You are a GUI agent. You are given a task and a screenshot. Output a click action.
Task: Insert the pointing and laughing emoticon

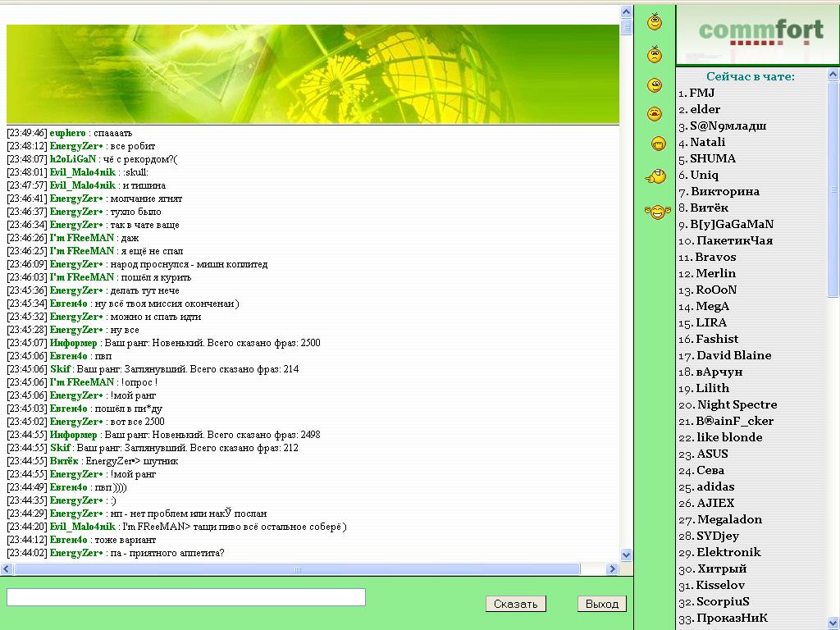click(655, 176)
